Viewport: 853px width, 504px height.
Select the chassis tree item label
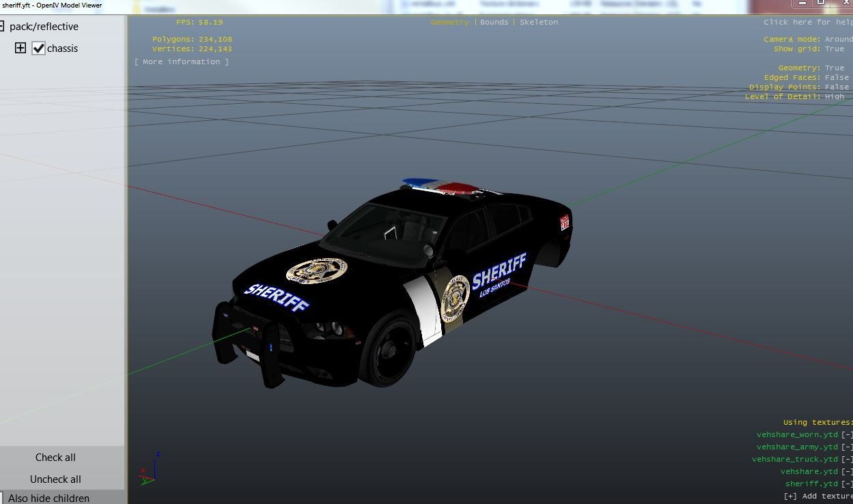(62, 48)
